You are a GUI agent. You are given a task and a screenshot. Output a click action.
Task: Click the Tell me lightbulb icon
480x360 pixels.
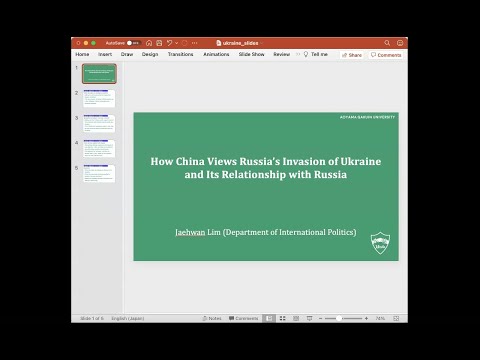click(x=306, y=54)
